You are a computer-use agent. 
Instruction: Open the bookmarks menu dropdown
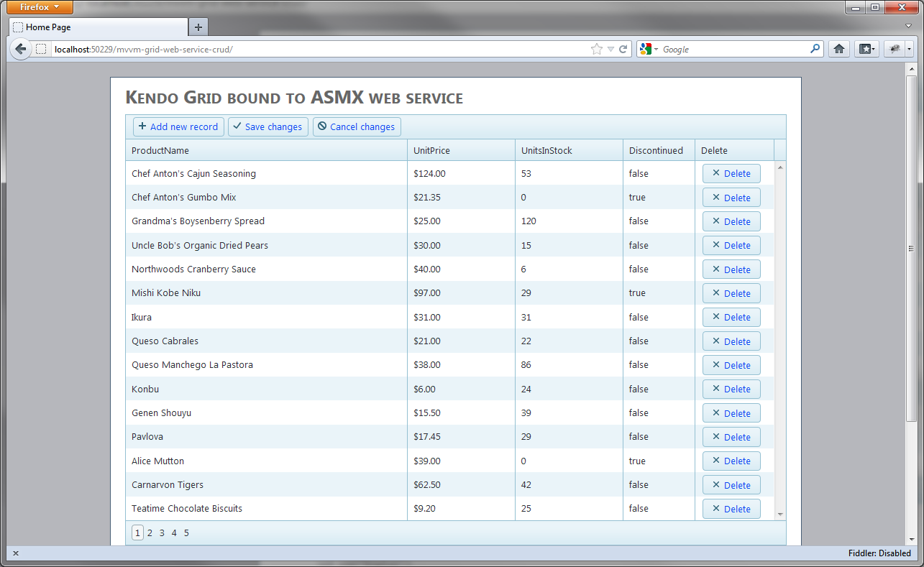[866, 49]
